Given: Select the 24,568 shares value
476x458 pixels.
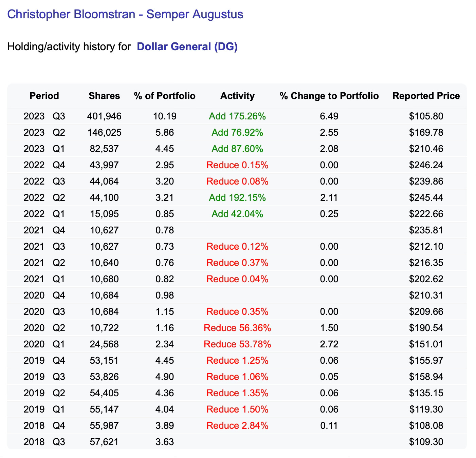Looking at the screenshot, I should pyautogui.click(x=104, y=344).
